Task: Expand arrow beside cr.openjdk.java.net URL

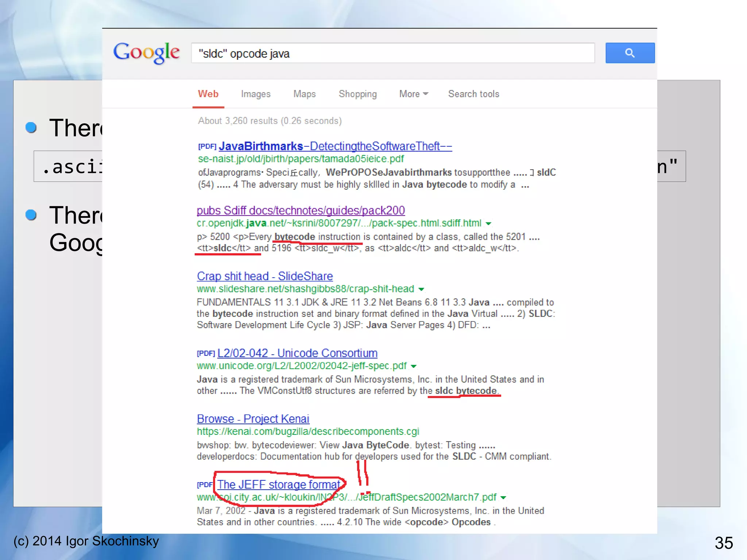Action: [x=488, y=224]
